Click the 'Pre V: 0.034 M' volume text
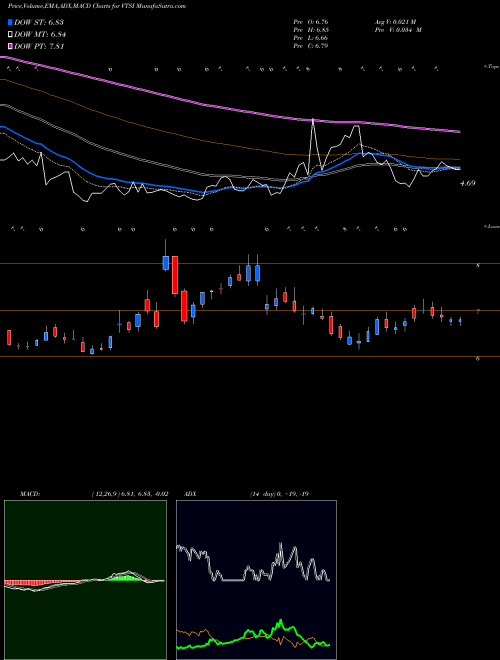This screenshot has width=500, height=660. 398,30
